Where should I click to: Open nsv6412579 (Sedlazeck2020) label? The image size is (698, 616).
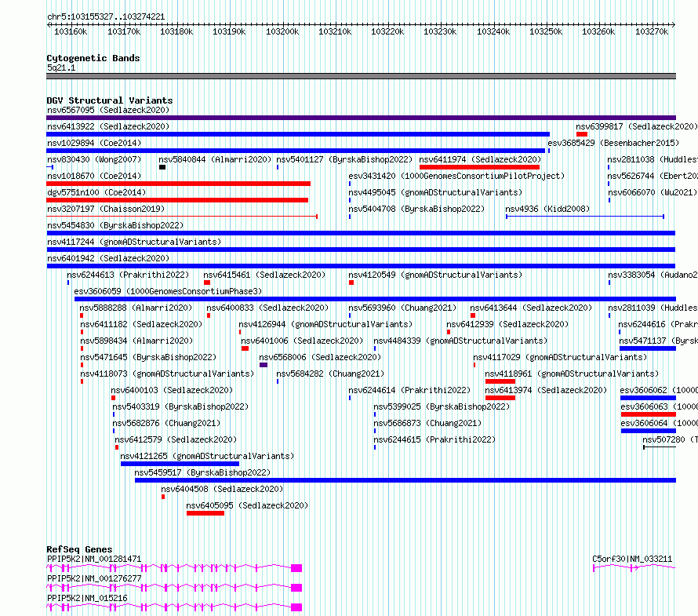[176, 439]
